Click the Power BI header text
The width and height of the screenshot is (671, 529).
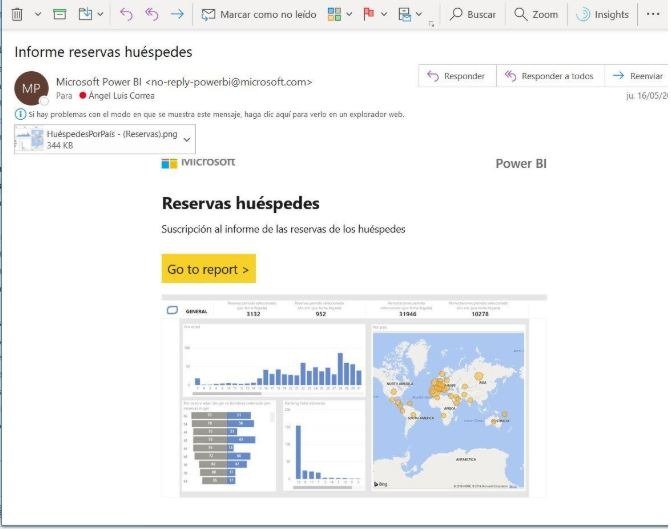[x=521, y=163]
